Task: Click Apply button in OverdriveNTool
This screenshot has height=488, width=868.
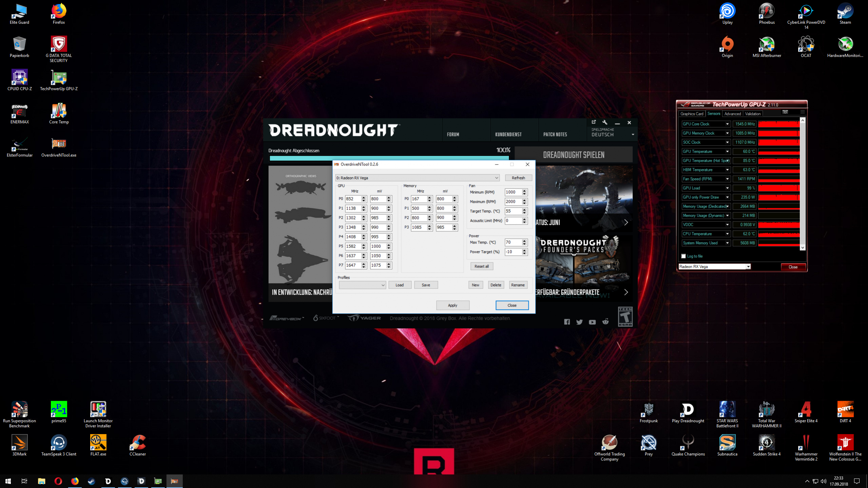Action: [452, 305]
